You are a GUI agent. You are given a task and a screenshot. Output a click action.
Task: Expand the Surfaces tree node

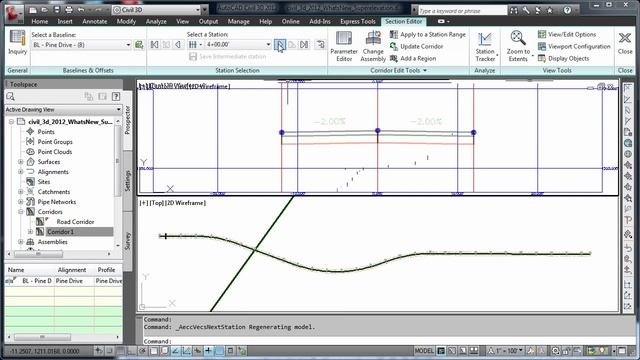20,162
